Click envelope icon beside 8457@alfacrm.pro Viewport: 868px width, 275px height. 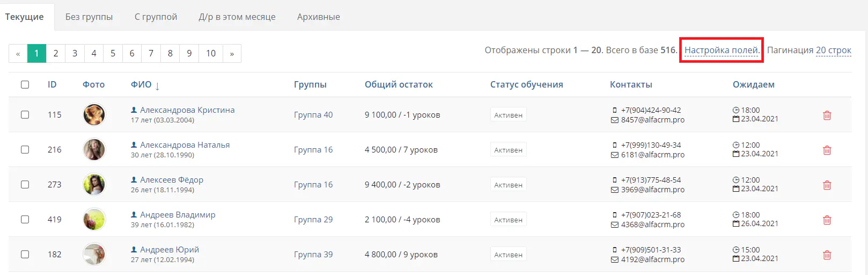[x=615, y=120]
